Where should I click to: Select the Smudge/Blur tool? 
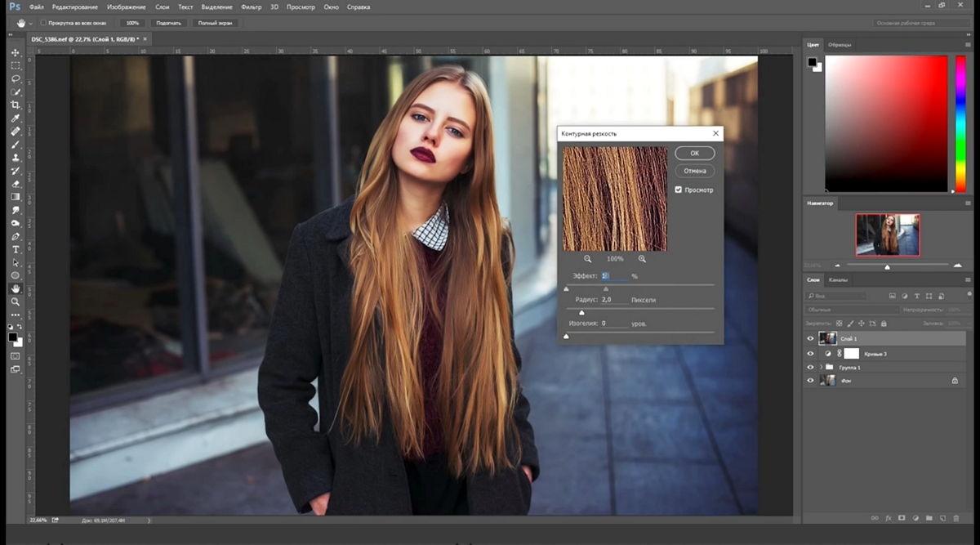[x=15, y=209]
